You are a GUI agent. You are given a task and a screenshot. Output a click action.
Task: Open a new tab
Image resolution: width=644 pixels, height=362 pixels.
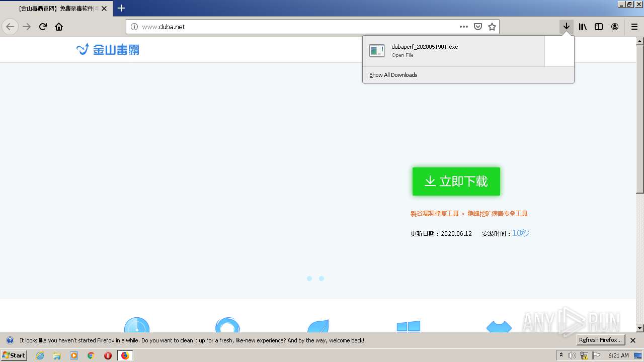[121, 8]
